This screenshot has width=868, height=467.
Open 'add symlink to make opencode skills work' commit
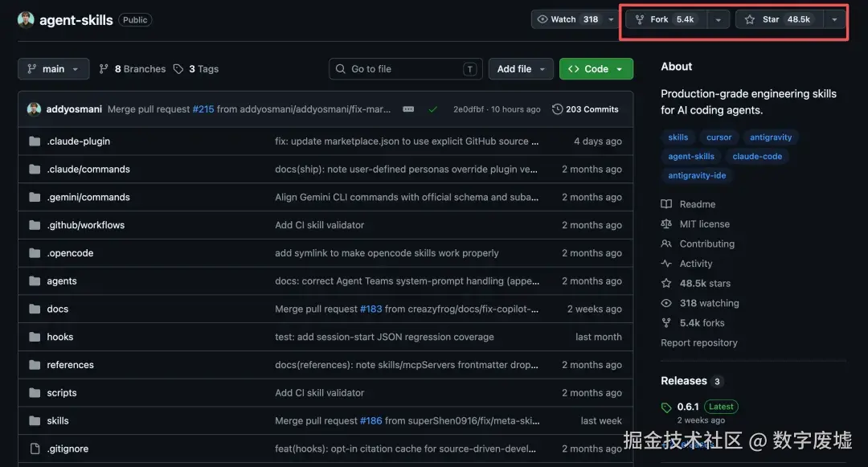click(387, 253)
